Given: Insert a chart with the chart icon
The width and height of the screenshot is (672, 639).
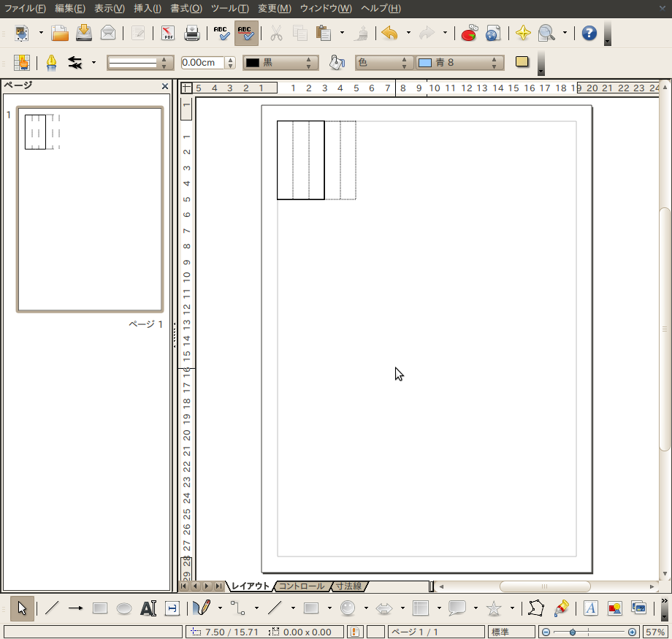Looking at the screenshot, I should click(x=469, y=33).
